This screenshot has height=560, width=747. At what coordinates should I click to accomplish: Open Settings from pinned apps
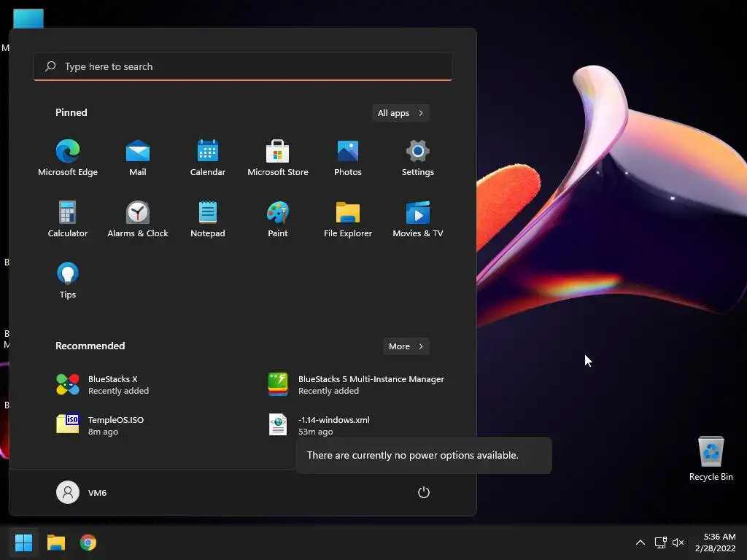click(x=418, y=158)
